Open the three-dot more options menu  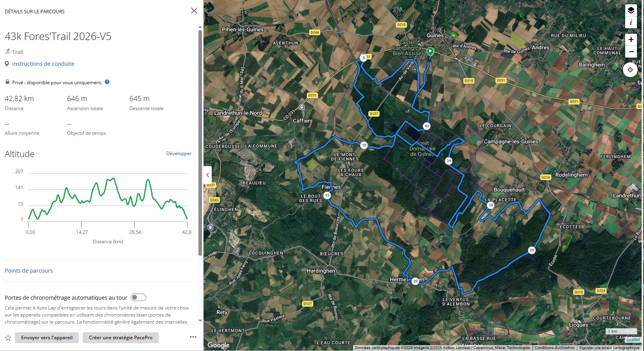(x=193, y=337)
